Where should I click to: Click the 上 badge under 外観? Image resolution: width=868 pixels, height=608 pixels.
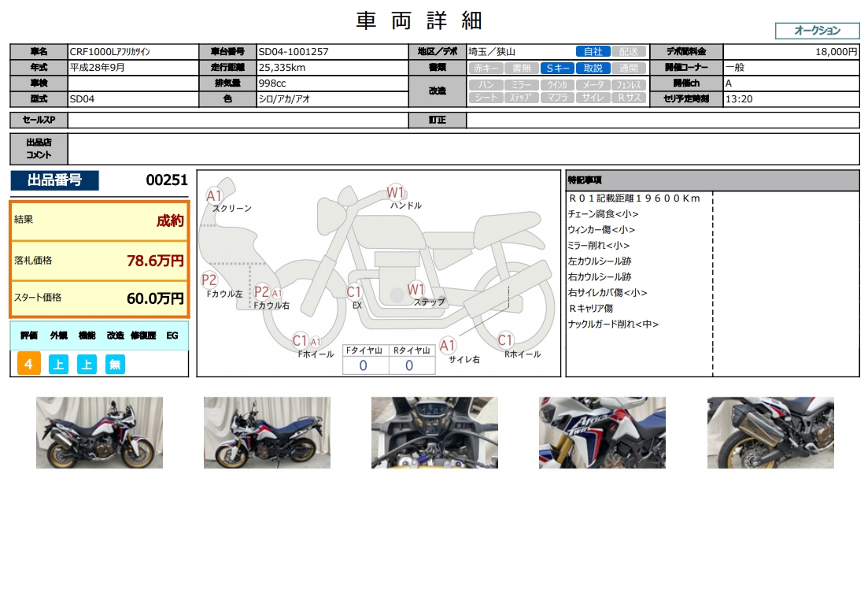[58, 364]
